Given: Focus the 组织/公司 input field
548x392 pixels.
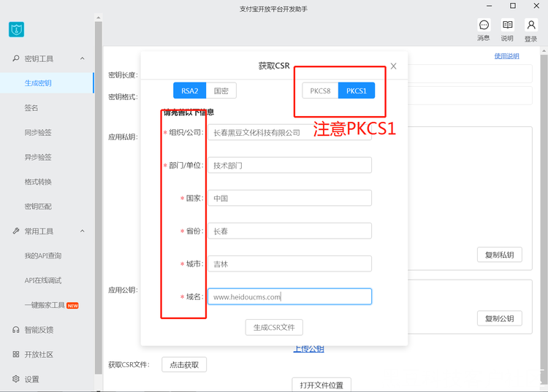Looking at the screenshot, I should (290, 132).
